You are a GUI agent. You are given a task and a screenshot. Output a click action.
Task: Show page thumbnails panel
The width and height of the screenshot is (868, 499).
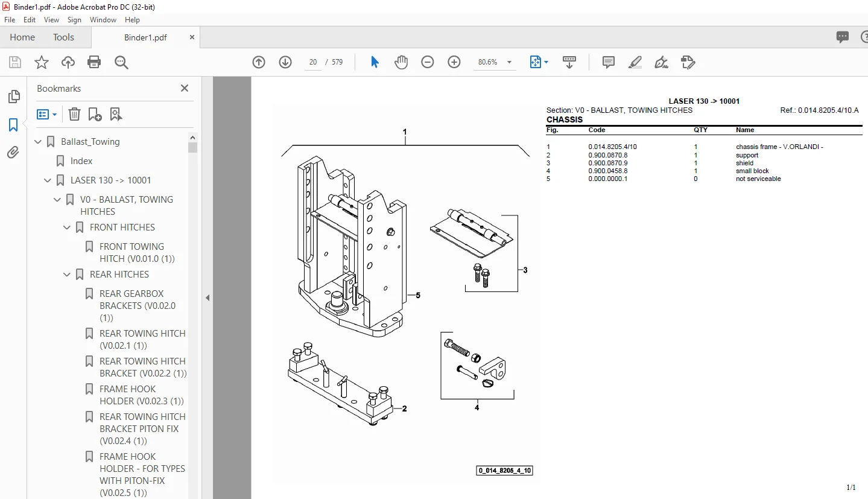13,97
